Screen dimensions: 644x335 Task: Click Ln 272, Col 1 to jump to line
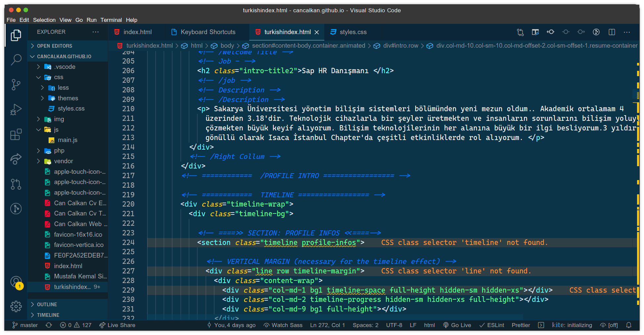point(327,325)
